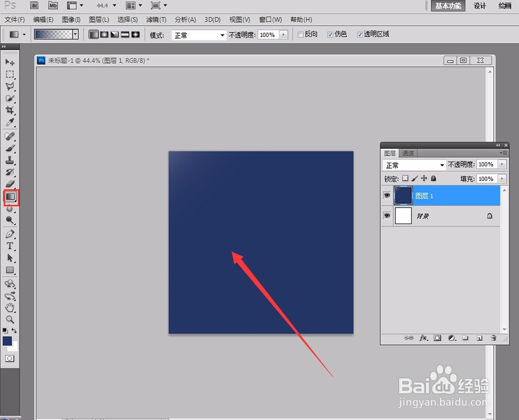Viewport: 519px width, 420px height.
Task: Select the Blur tool
Action: pyautogui.click(x=10, y=208)
